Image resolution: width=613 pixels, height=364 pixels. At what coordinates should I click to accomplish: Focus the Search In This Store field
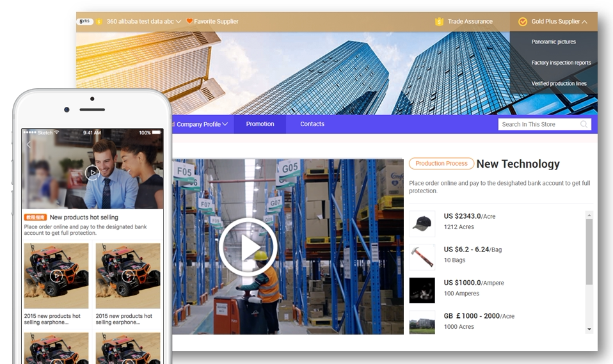(x=544, y=124)
